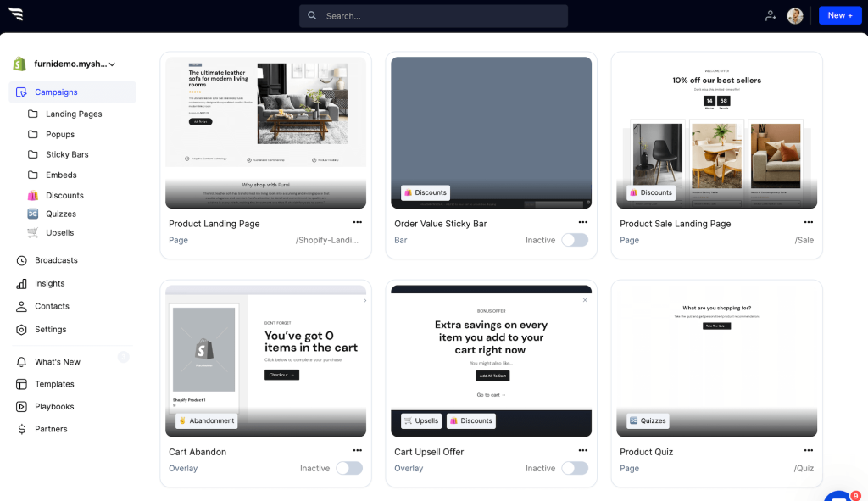Toggle Cart Upsell Offer active switch
Viewport: 868px width, 501px height.
[x=575, y=468]
